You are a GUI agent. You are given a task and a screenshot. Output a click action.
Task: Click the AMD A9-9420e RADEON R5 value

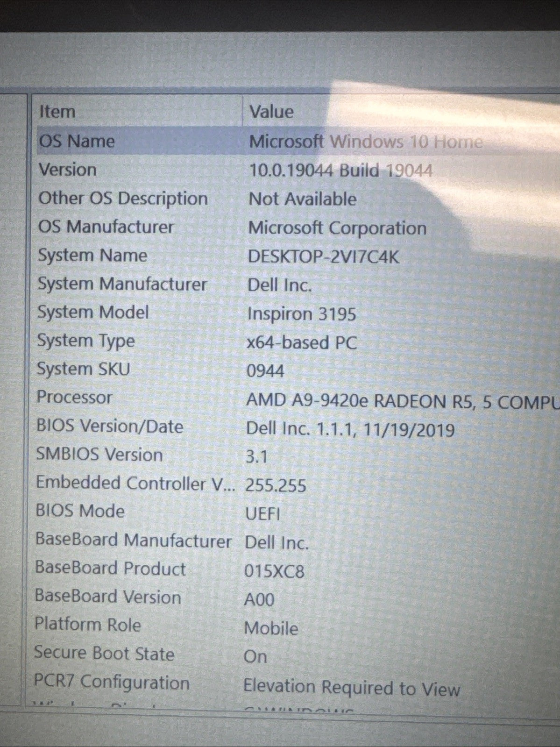point(403,401)
